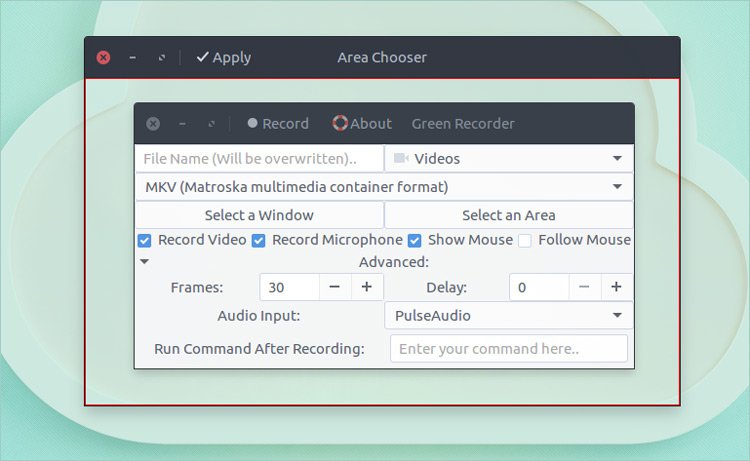Collapse the Advanced section arrow

[144, 262]
